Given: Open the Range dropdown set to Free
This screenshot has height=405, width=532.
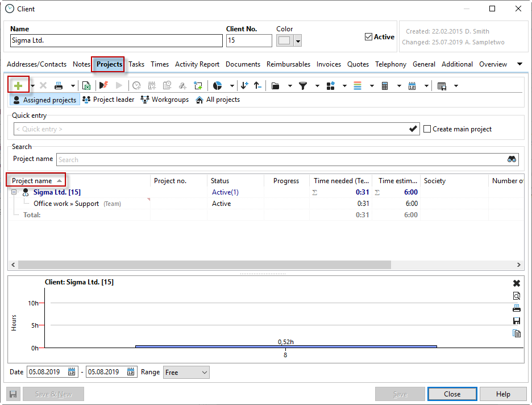Looking at the screenshot, I should [186, 372].
